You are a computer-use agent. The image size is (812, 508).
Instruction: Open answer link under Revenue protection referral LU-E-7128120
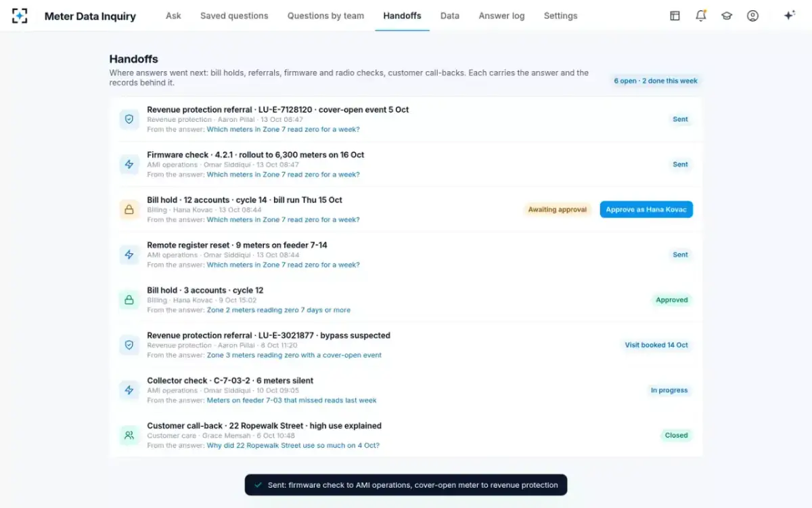[x=283, y=129]
